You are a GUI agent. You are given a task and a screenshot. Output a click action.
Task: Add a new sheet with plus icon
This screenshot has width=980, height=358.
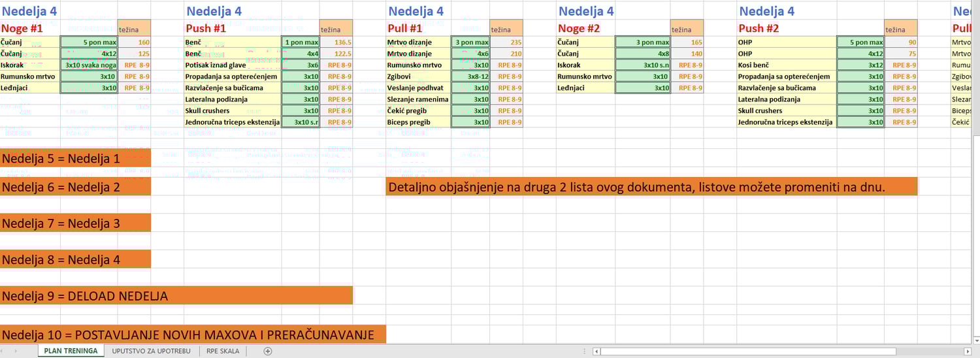tap(267, 351)
